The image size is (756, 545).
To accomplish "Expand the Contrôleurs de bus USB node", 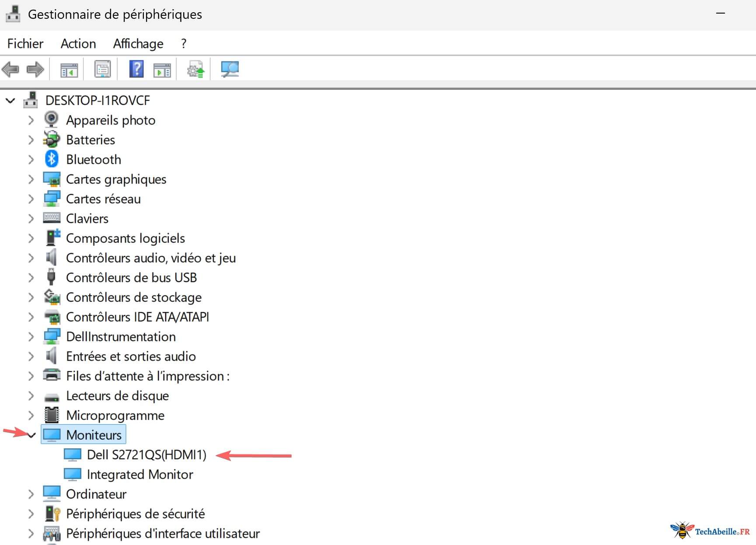I will click(x=31, y=278).
